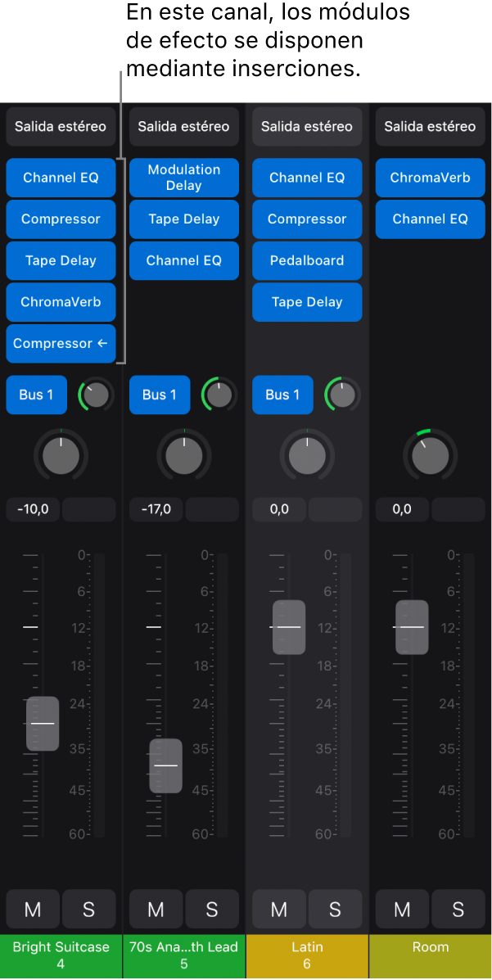Viewport: 492px width, 980px height.
Task: Click the volume fader handle on Latin channel
Action: [289, 627]
